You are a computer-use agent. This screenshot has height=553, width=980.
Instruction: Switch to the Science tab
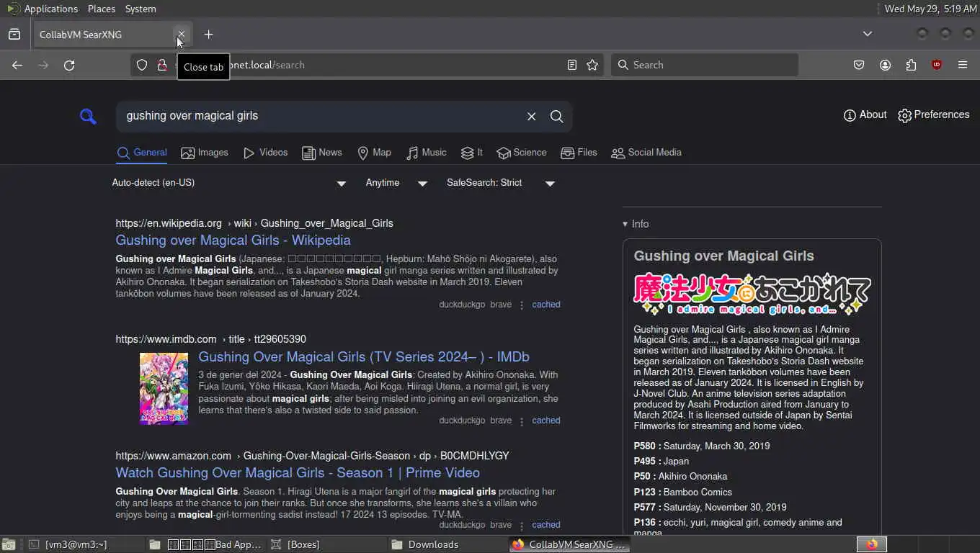tap(522, 153)
